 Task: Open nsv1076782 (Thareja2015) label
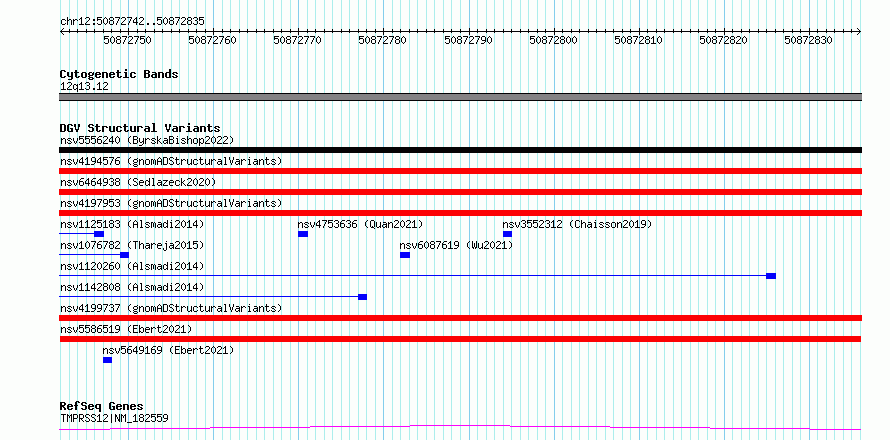point(132,245)
